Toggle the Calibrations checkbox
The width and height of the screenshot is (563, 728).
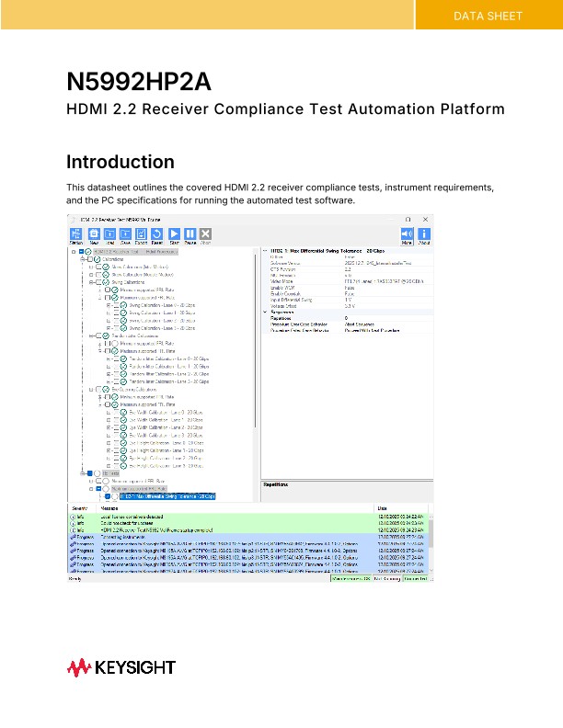(90, 259)
